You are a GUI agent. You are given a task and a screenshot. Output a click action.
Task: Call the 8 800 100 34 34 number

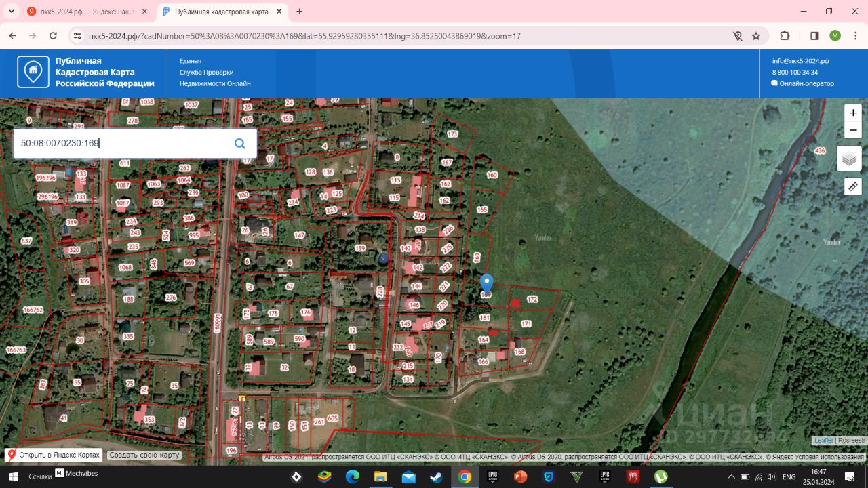coord(795,73)
